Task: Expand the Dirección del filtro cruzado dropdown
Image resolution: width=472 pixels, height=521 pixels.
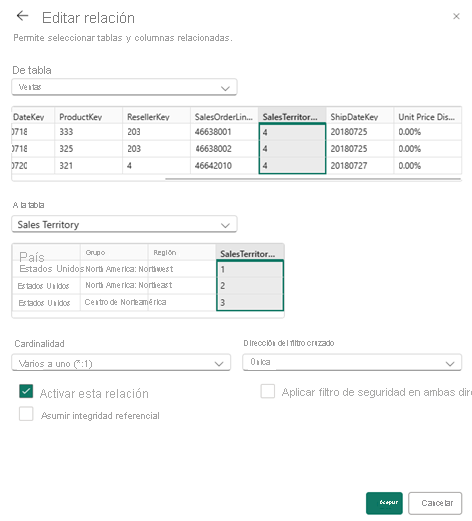Action: 352,362
